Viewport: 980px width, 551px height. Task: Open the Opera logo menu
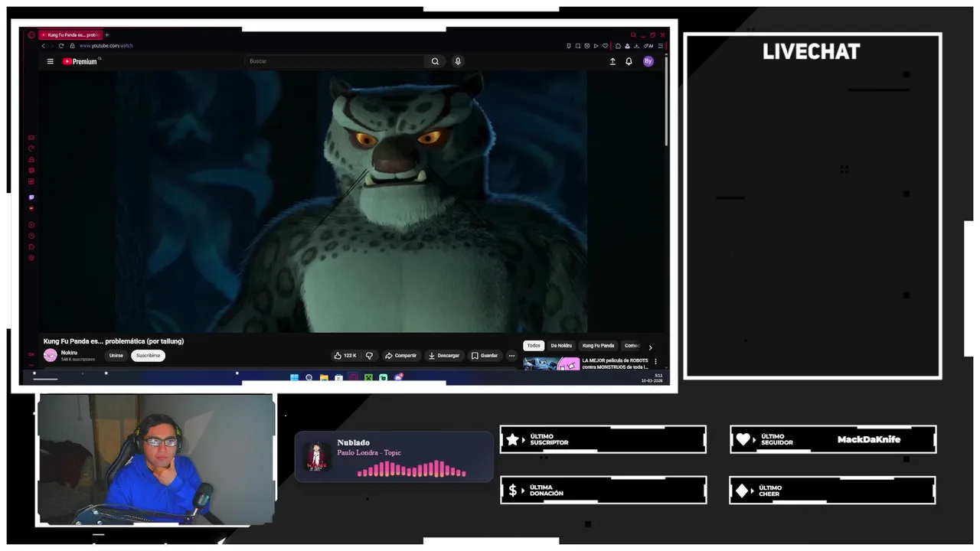point(31,34)
